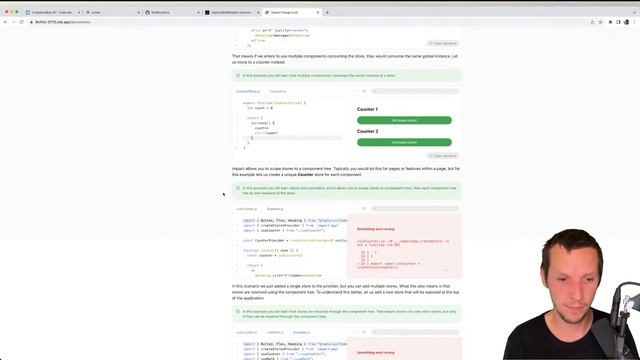Refresh the bottom example's preview pane

tap(364, 332)
